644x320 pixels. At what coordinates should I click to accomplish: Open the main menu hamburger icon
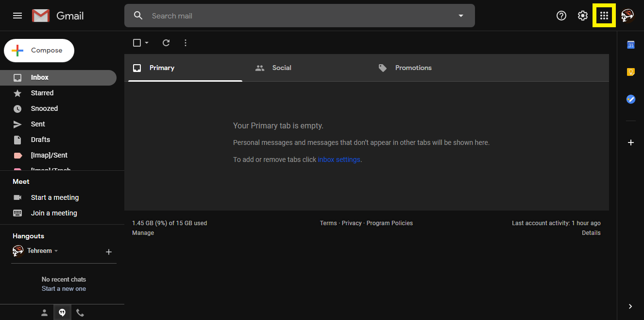17,16
